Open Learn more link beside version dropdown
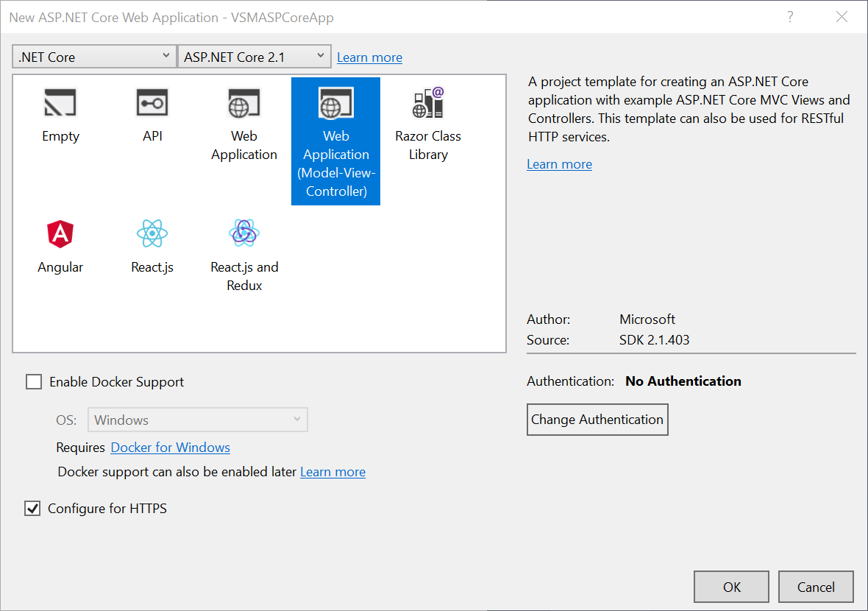Screen dimensions: 868x611 click(x=369, y=57)
